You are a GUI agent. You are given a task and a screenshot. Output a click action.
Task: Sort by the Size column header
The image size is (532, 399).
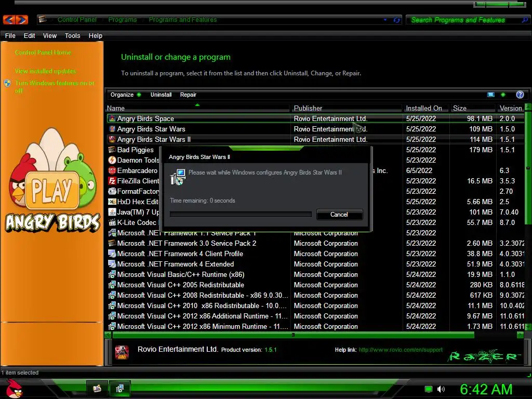coord(473,108)
